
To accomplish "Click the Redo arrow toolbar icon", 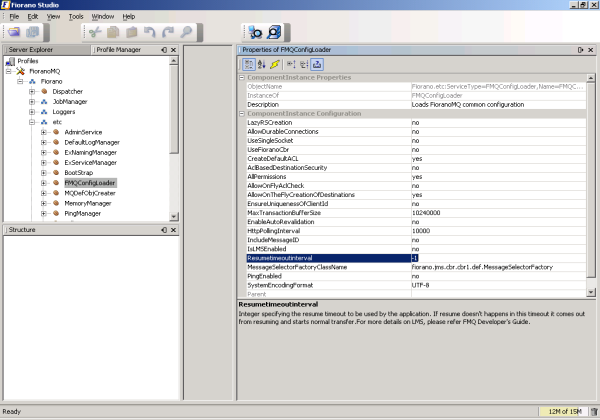I will click(x=168, y=32).
